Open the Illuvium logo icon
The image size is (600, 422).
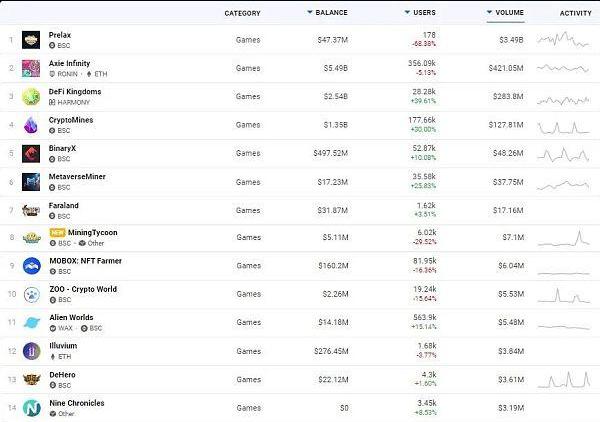point(32,351)
